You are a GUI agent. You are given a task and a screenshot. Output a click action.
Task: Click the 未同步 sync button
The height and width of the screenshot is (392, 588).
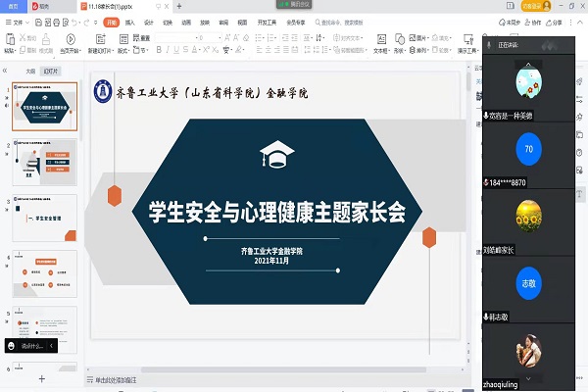pos(510,23)
